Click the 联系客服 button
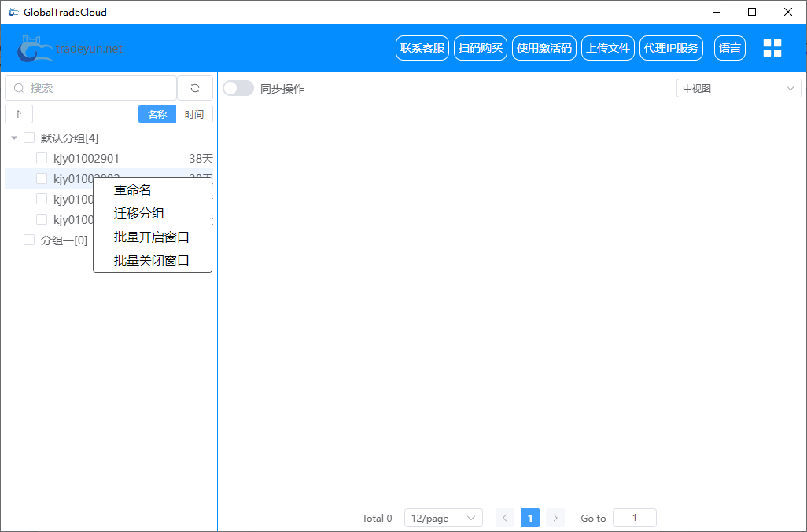The width and height of the screenshot is (807, 532). (422, 47)
